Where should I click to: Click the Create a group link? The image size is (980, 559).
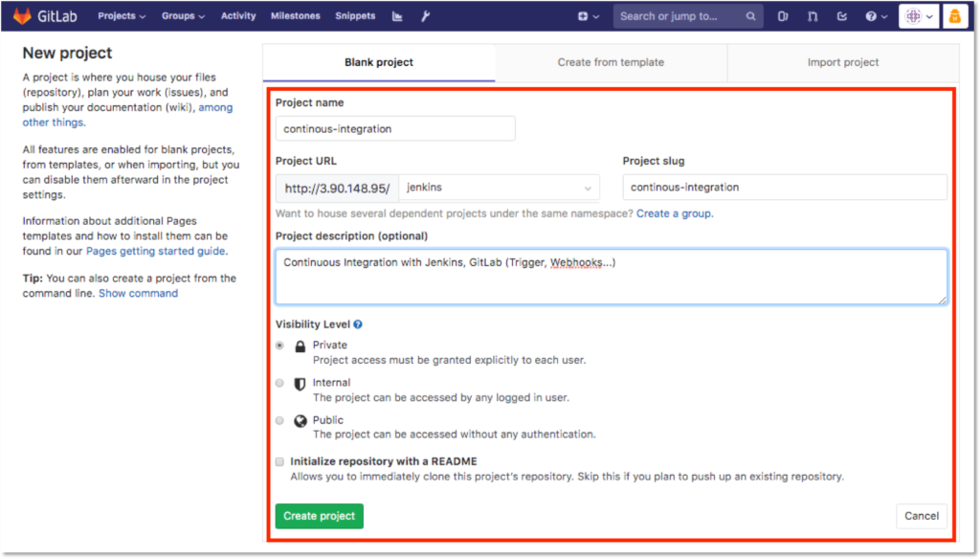coord(675,213)
